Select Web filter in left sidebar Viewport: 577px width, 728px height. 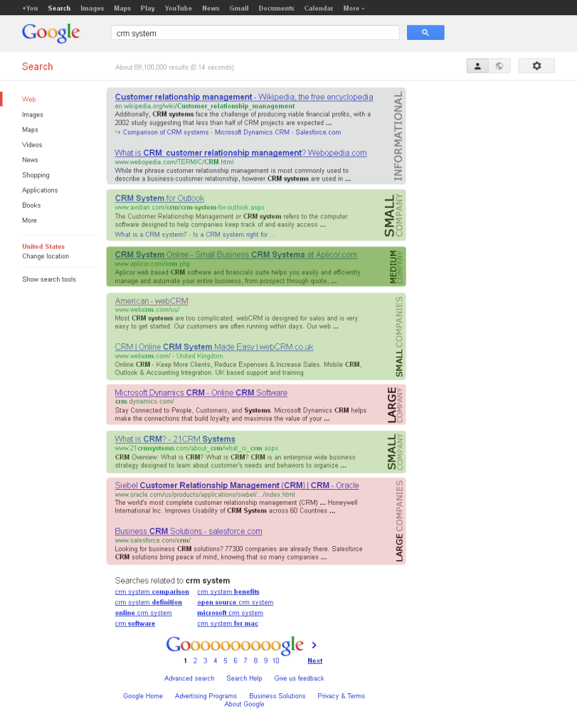[28, 100]
